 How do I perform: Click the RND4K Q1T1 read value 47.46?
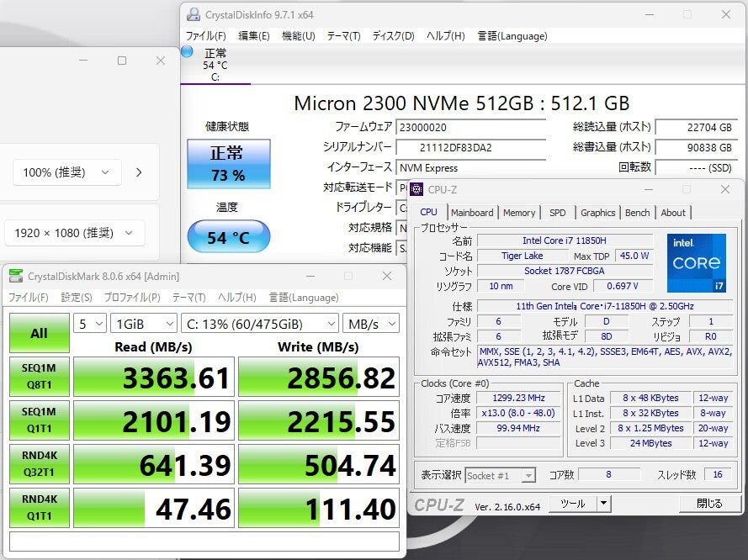pyautogui.click(x=154, y=508)
